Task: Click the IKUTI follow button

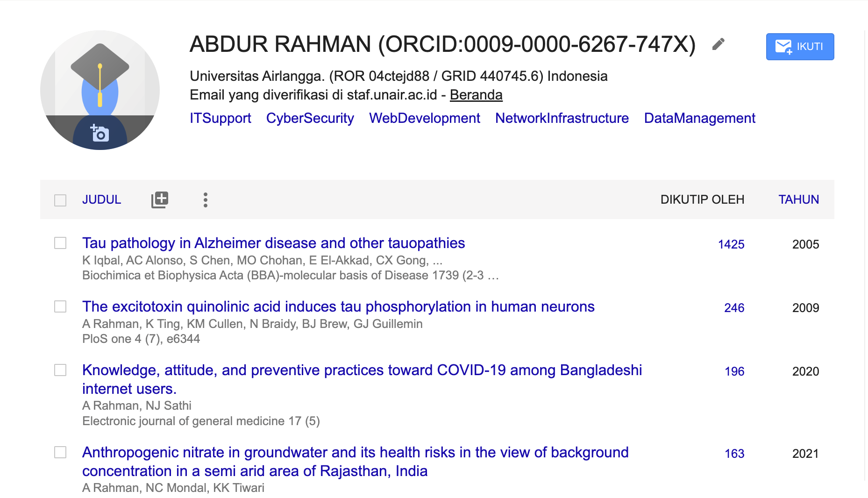Action: tap(799, 47)
